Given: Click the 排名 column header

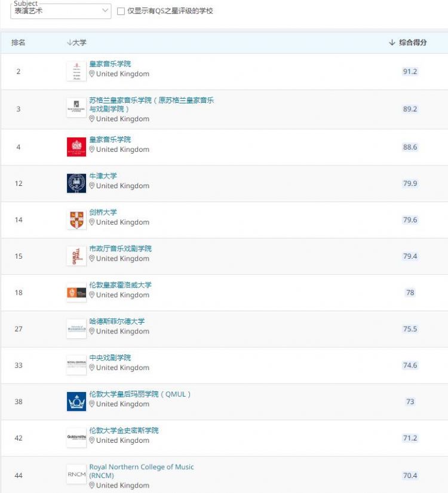Looking at the screenshot, I should [x=20, y=42].
